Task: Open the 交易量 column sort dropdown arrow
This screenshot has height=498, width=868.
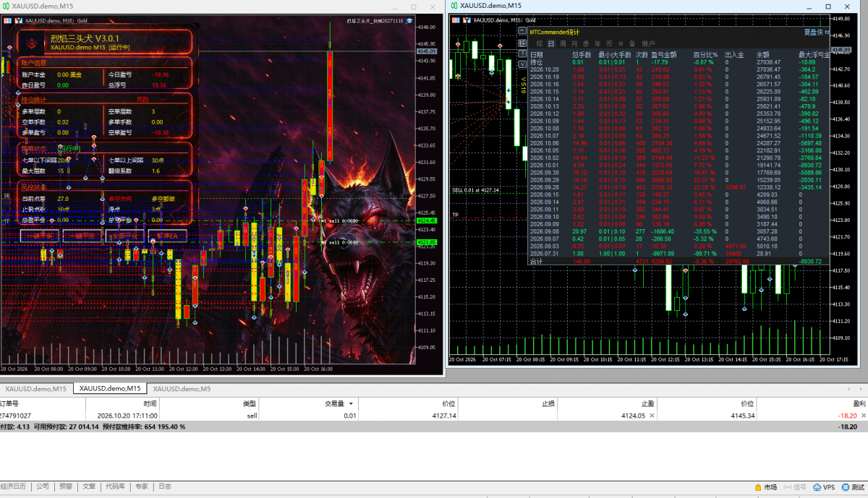Action: 351,403
